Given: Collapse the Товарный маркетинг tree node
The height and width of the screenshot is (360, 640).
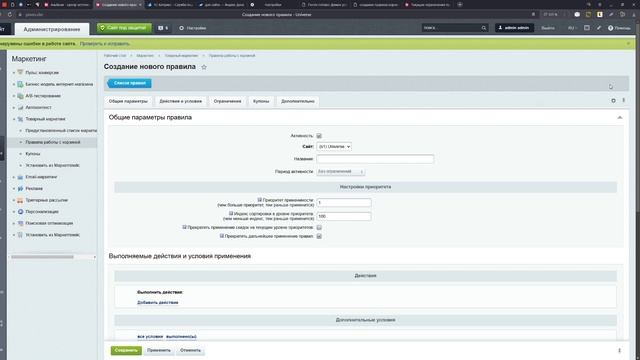Looking at the screenshot, I should (x=14, y=119).
